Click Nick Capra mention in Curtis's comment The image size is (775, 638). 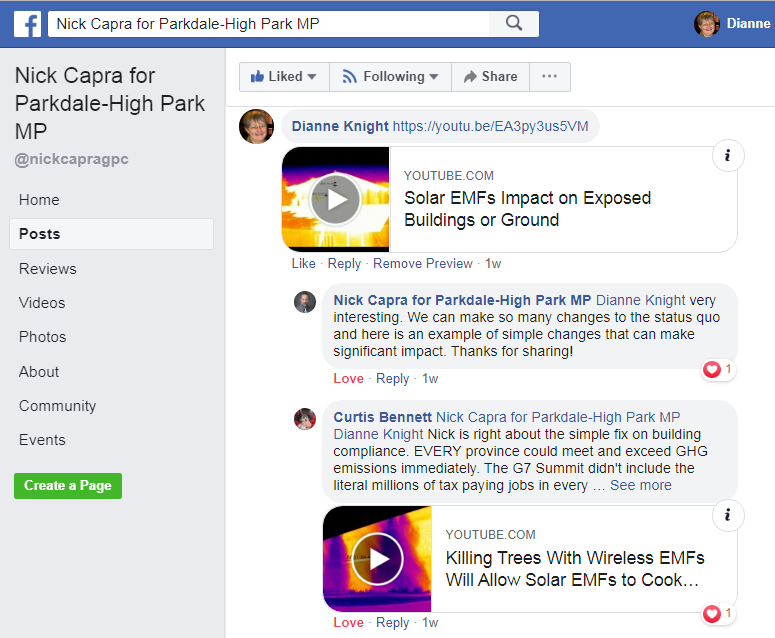point(558,417)
